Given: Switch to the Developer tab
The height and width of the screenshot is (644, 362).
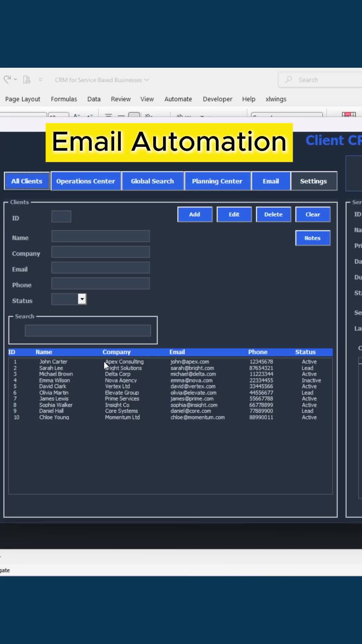Looking at the screenshot, I should 217,99.
